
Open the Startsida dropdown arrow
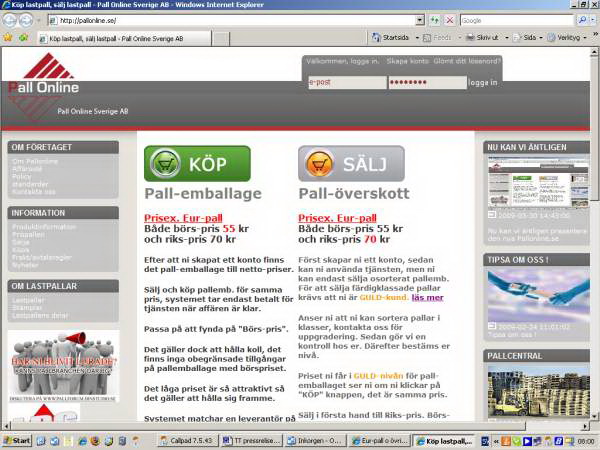(417, 38)
